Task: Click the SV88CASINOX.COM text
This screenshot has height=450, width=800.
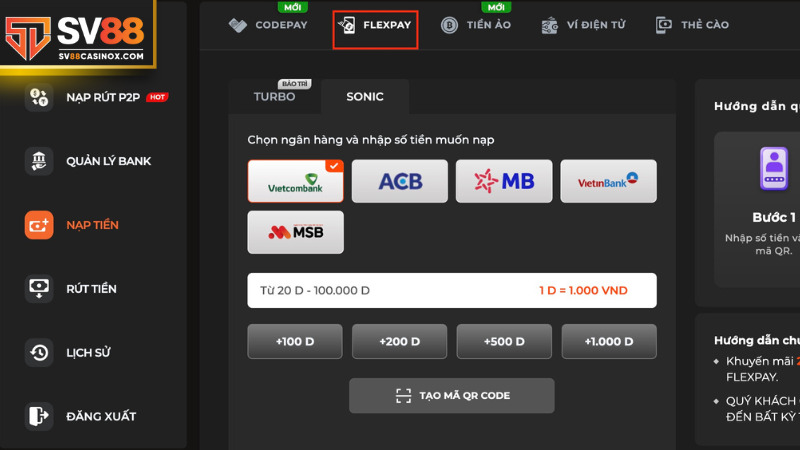Action: point(101,56)
